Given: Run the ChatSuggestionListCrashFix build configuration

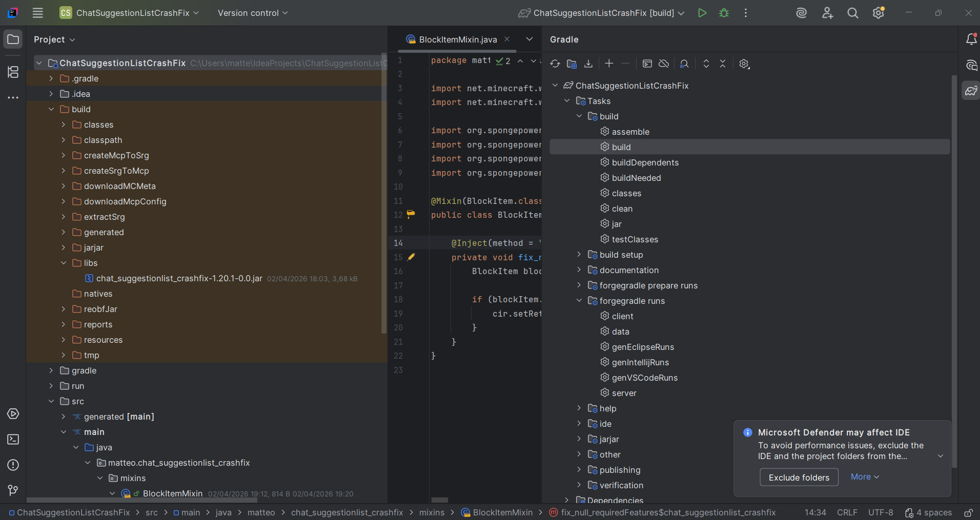Looking at the screenshot, I should pyautogui.click(x=702, y=13).
